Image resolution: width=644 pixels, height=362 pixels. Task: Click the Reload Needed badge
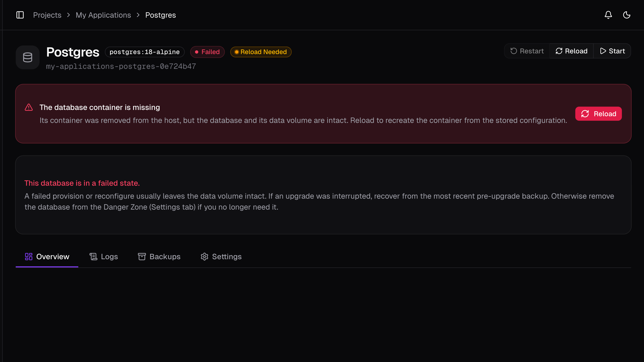click(x=261, y=52)
